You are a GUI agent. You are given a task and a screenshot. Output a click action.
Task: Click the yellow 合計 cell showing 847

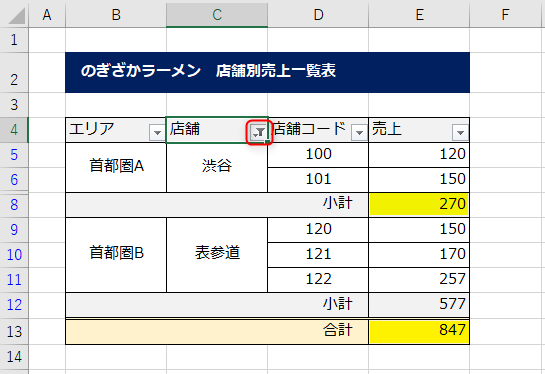tap(419, 331)
